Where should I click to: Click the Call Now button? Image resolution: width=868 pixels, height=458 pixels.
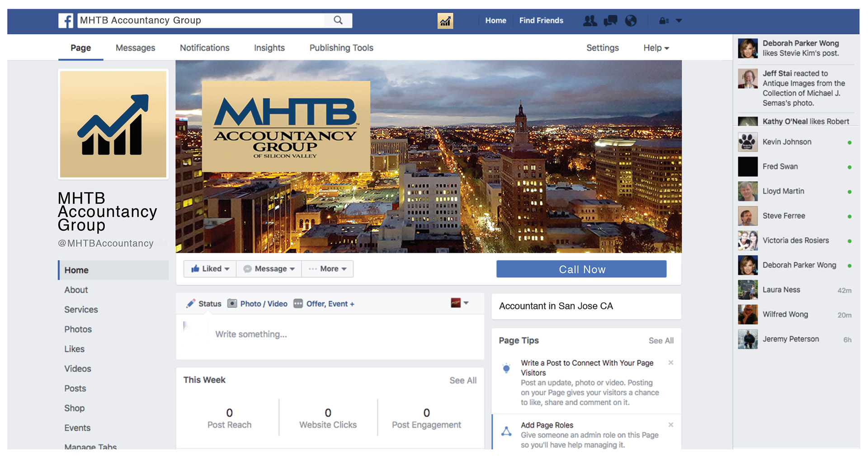tap(581, 269)
